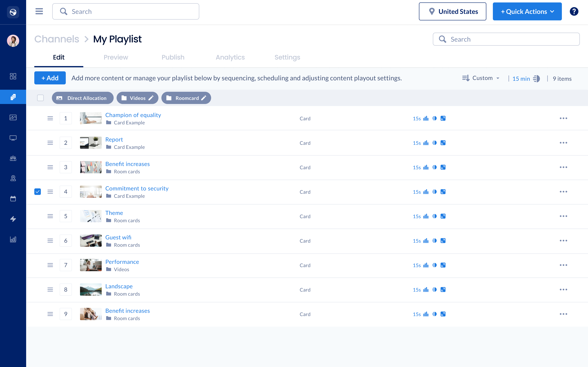Click the playlist search field on right

point(506,39)
